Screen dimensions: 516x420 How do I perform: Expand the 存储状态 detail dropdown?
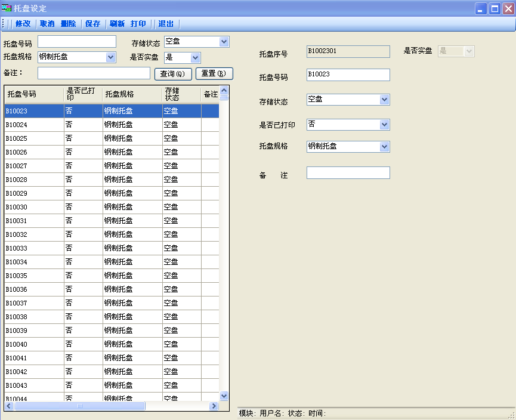pos(384,100)
